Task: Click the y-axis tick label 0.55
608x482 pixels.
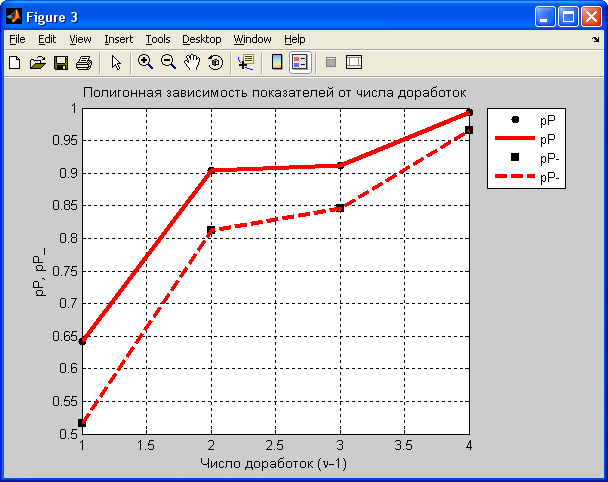Action: [x=65, y=401]
